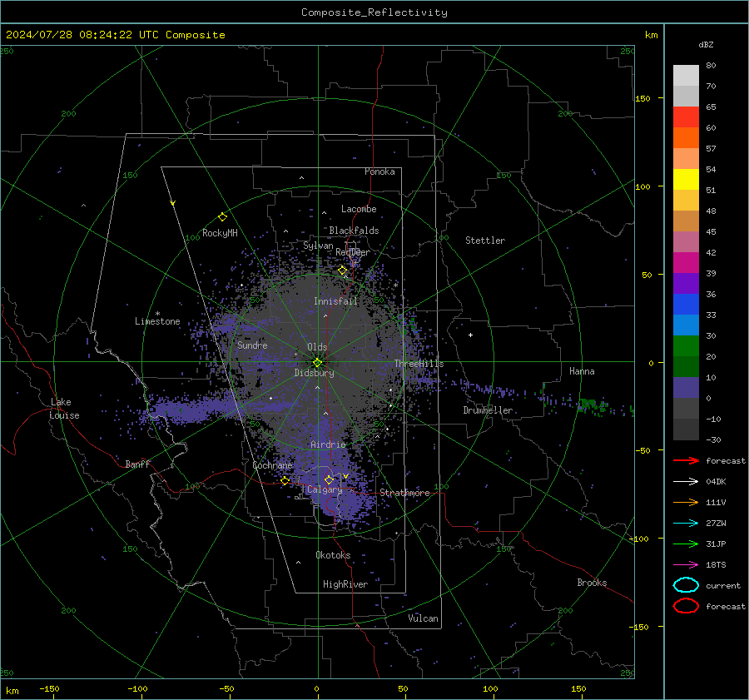This screenshot has height=700, width=749.
Task: Click the Stettler city label
Action: [485, 241]
